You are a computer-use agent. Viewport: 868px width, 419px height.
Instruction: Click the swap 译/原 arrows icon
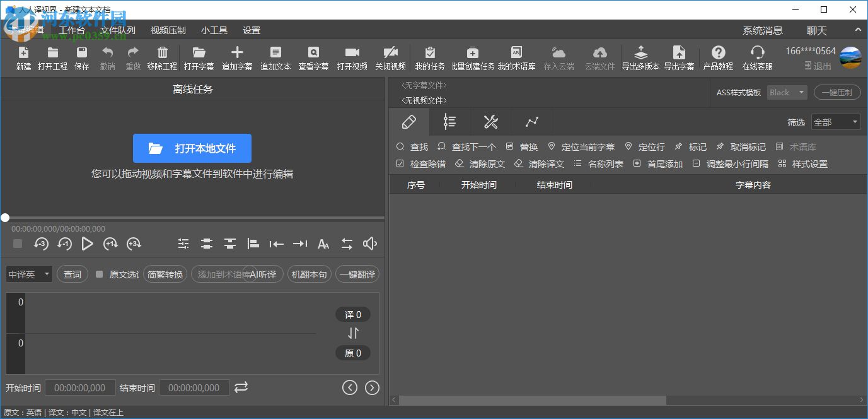353,333
